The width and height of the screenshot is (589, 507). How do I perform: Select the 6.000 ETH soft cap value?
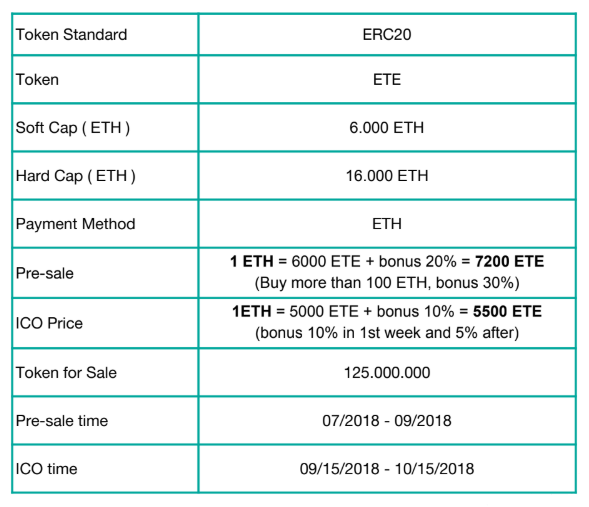point(387,128)
